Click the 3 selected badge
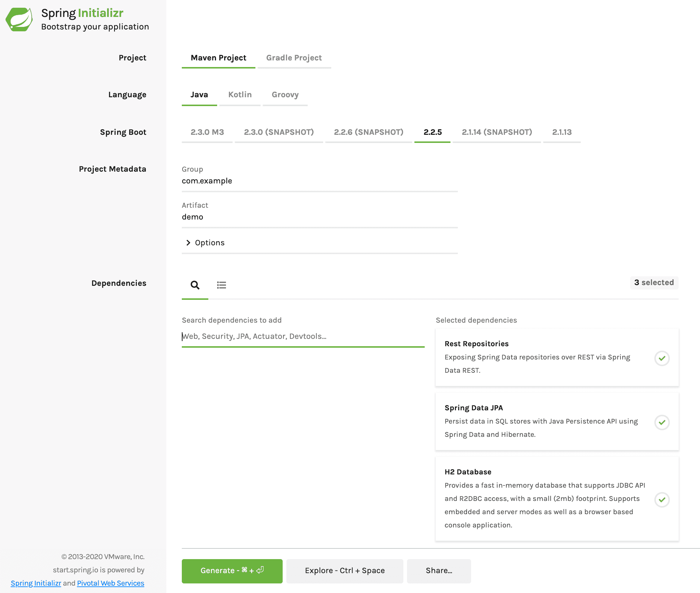This screenshot has width=700, height=593. click(x=654, y=283)
